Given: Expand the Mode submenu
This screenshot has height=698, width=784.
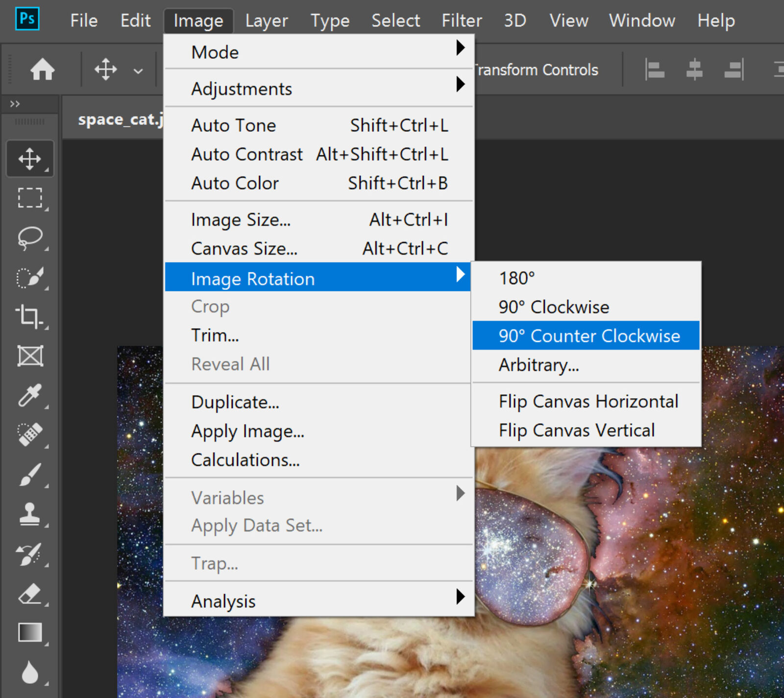Looking at the screenshot, I should click(319, 51).
